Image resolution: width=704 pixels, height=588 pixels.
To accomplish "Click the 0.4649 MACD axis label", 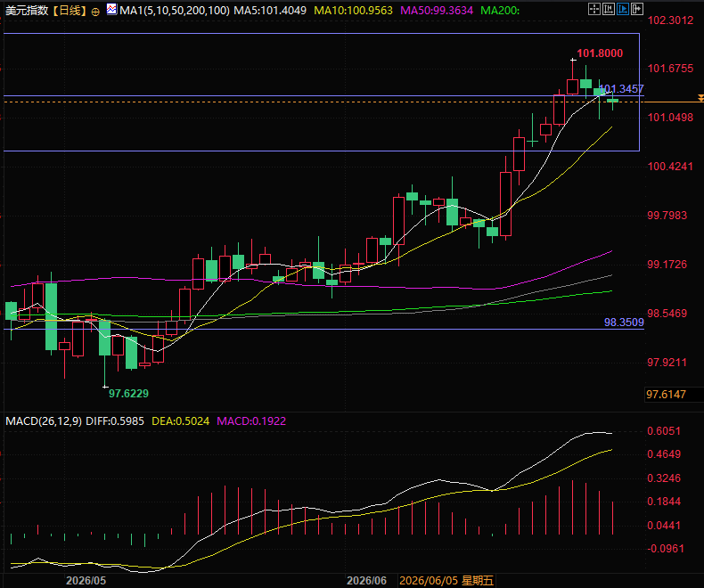I will [x=664, y=454].
